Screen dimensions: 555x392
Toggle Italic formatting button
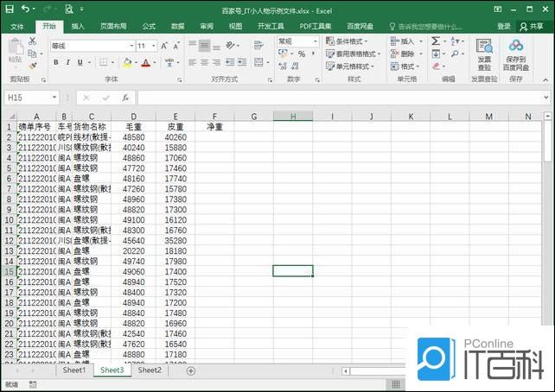[67, 62]
